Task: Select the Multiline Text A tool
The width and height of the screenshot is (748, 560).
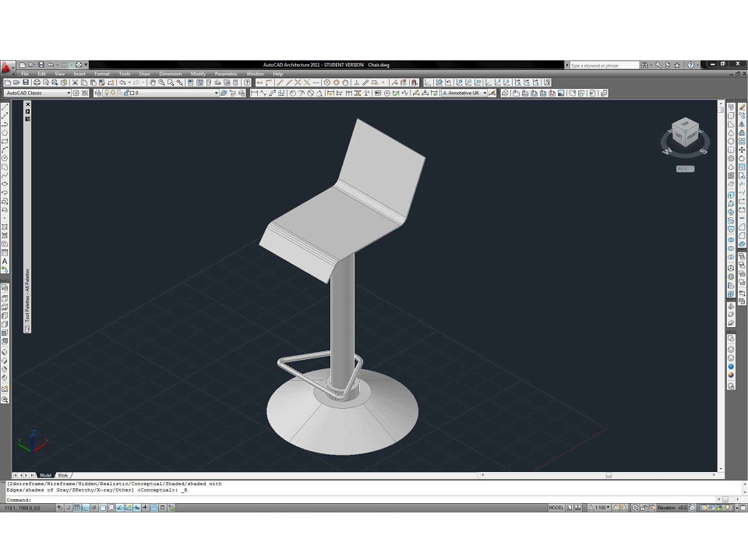Action: point(5,262)
